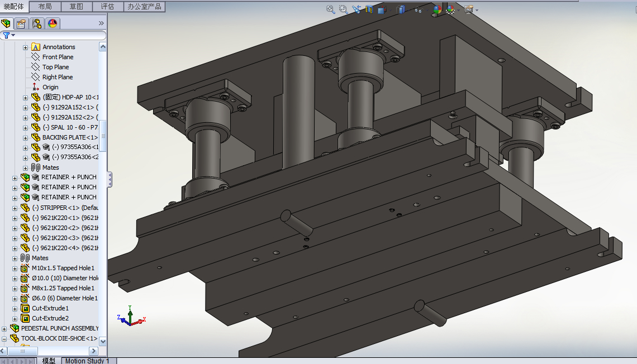Viewport: 637px width, 364px height.
Task: Open the Display Style dropdown arrow
Action: tap(408, 10)
